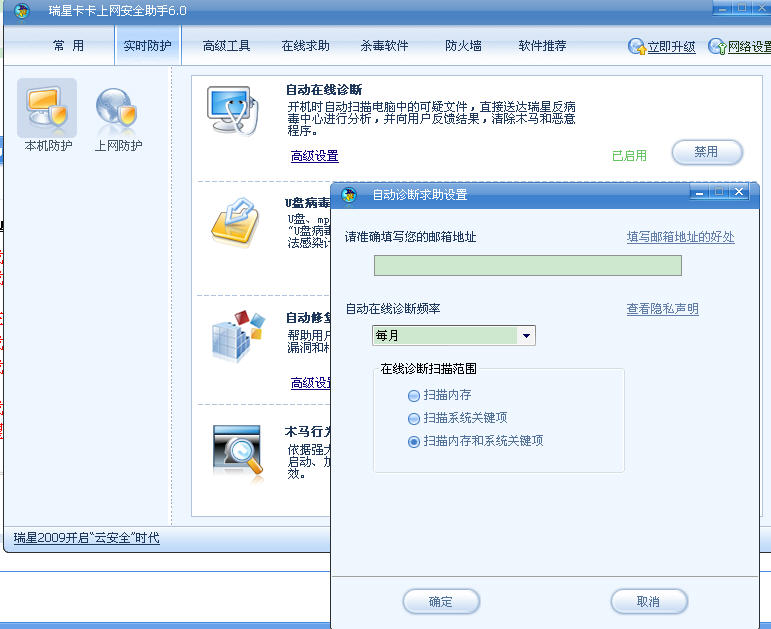This screenshot has height=629, width=771.
Task: Open the 防火墙 tab
Action: tap(463, 46)
